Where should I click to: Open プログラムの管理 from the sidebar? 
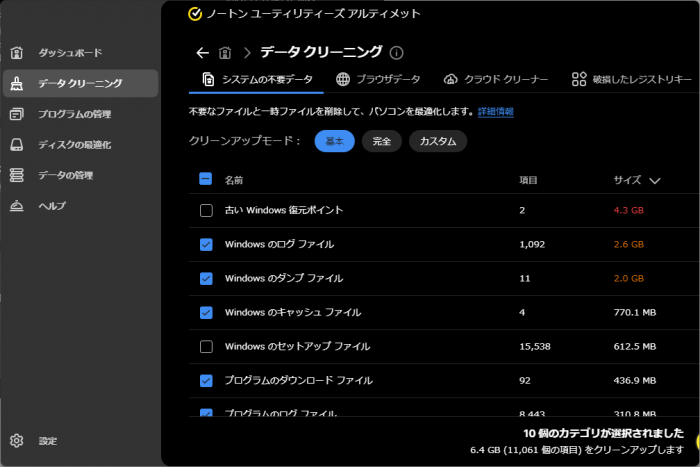[x=80, y=114]
